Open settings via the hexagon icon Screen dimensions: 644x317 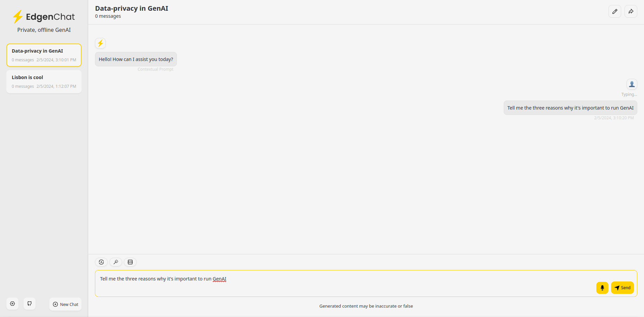12,304
